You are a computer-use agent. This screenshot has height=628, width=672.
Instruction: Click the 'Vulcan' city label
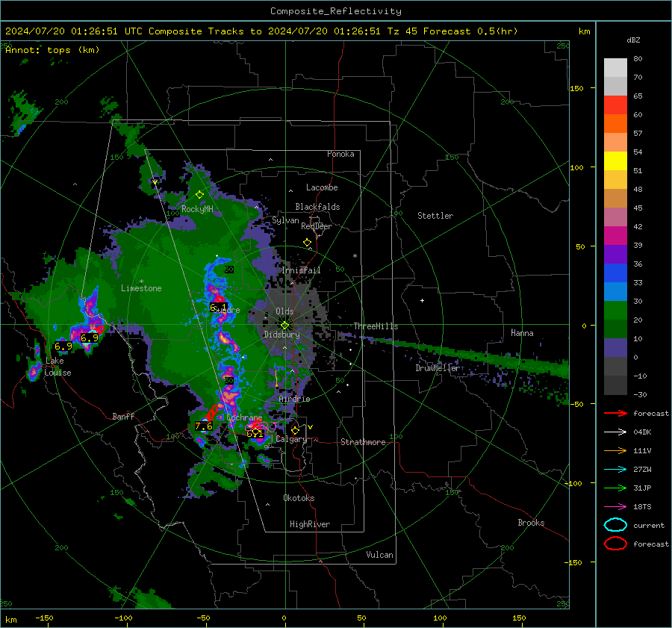(379, 555)
